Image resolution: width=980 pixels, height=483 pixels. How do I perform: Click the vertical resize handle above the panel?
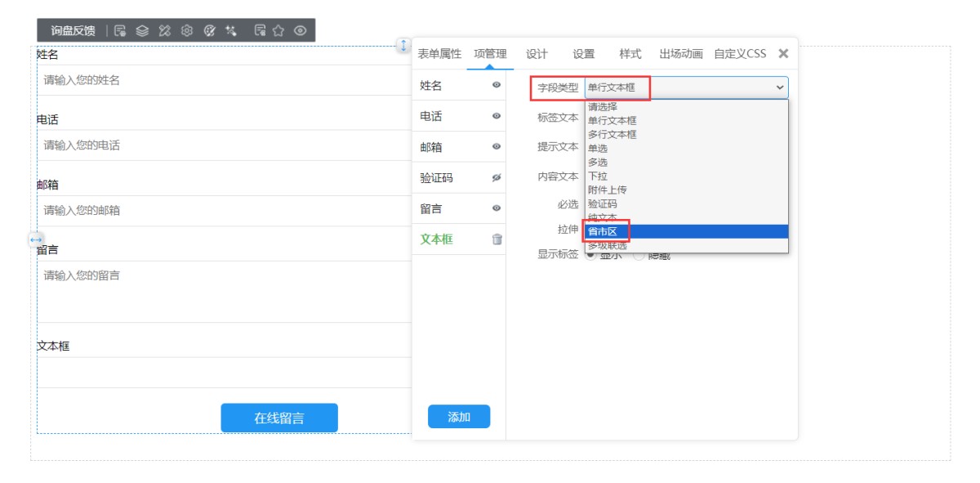(403, 46)
